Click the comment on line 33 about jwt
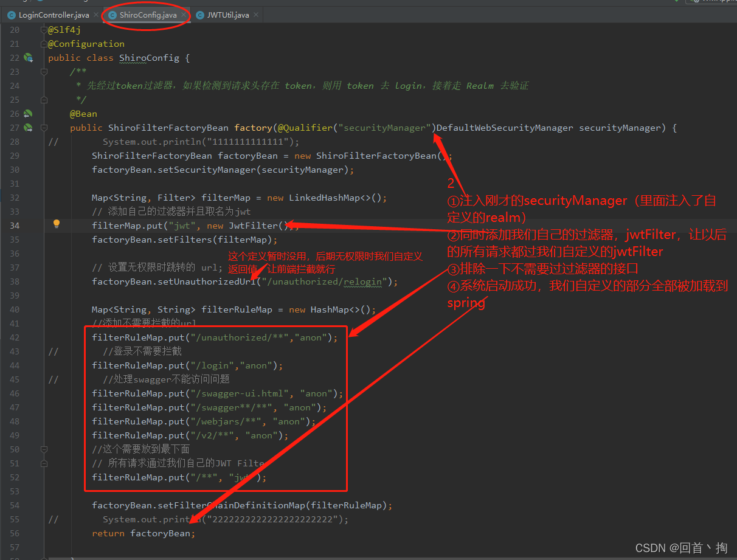Image resolution: width=737 pixels, height=560 pixels. pyautogui.click(x=171, y=212)
